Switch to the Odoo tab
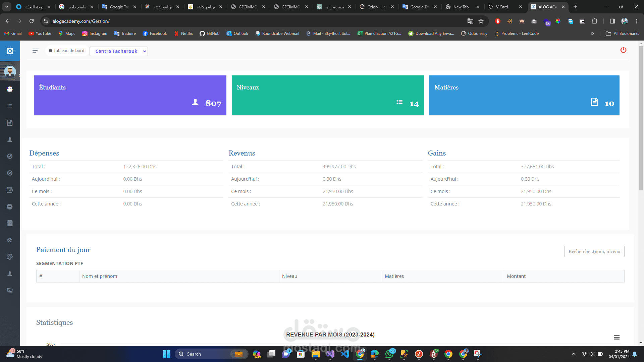644x362 pixels. 377,7
